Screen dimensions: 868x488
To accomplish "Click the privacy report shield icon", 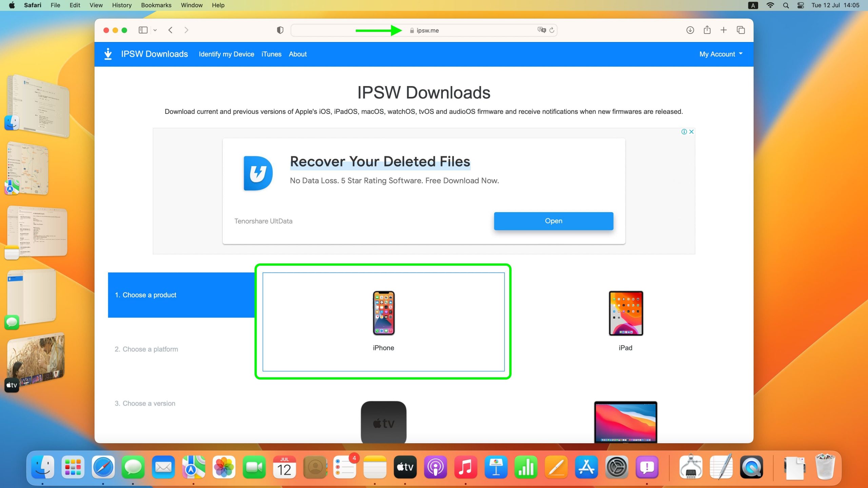I will pos(280,30).
